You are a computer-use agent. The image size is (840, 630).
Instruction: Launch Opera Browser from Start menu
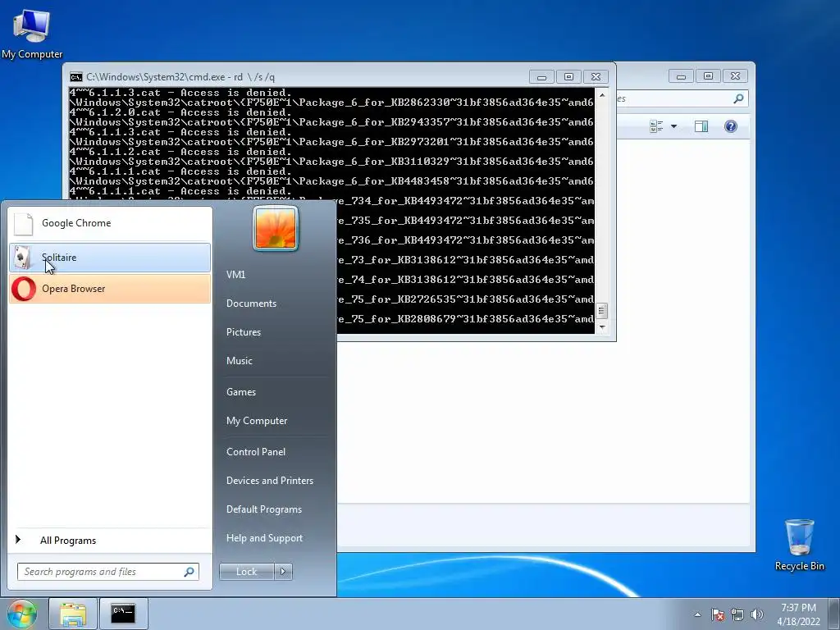tap(110, 289)
